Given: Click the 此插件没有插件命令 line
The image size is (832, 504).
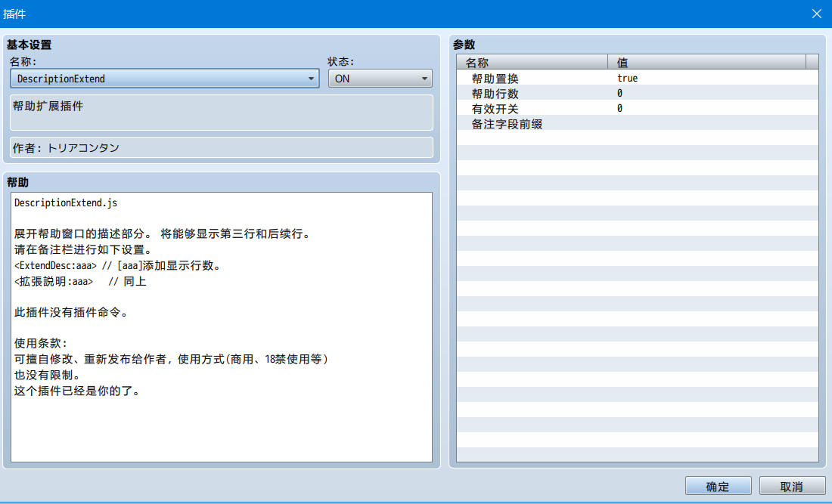Looking at the screenshot, I should (x=71, y=312).
